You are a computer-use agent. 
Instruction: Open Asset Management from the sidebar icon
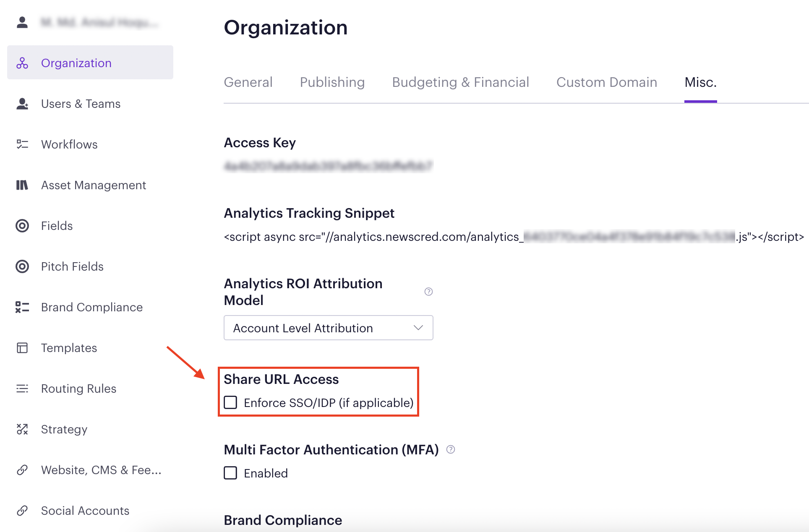tap(22, 185)
